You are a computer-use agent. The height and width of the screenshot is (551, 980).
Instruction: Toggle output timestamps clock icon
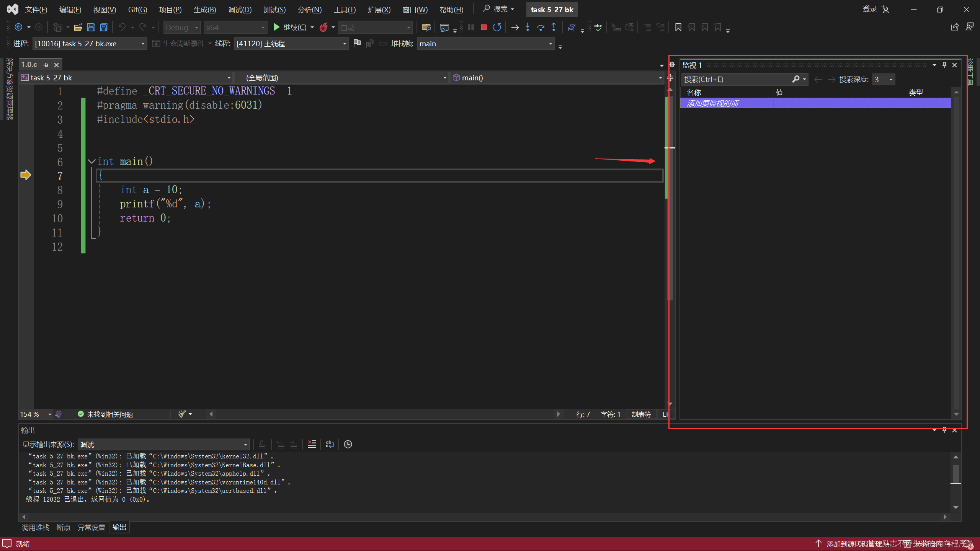[348, 444]
